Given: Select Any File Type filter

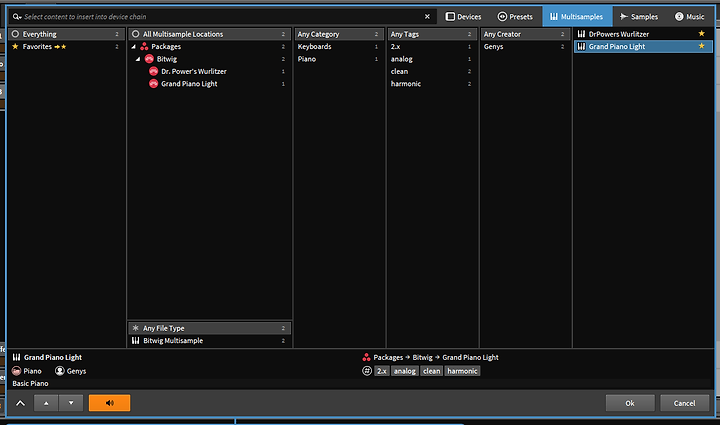Looking at the screenshot, I should [x=209, y=328].
